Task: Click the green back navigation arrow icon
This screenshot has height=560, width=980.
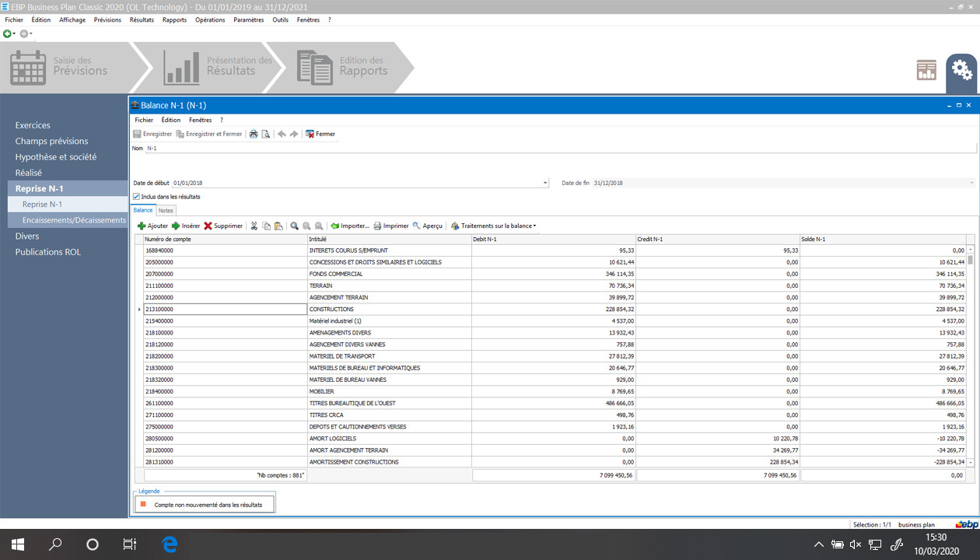Action: click(7, 33)
